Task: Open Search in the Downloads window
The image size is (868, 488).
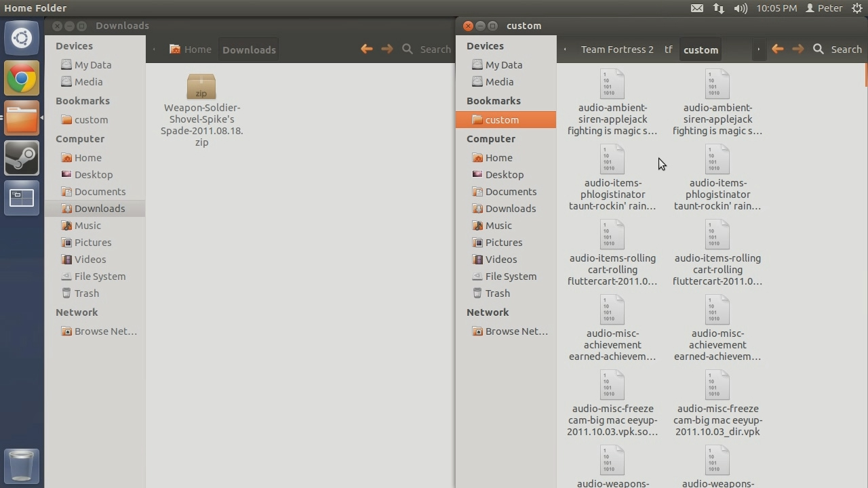Action: [x=427, y=49]
